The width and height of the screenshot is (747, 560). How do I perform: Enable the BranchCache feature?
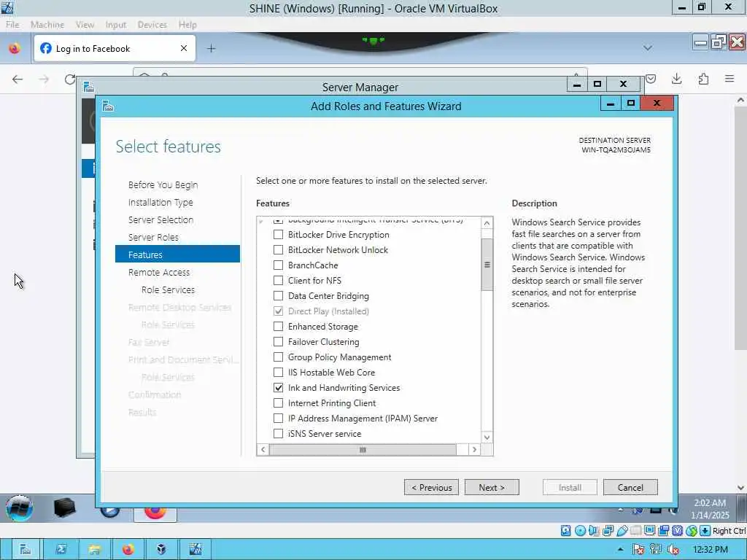pyautogui.click(x=278, y=265)
